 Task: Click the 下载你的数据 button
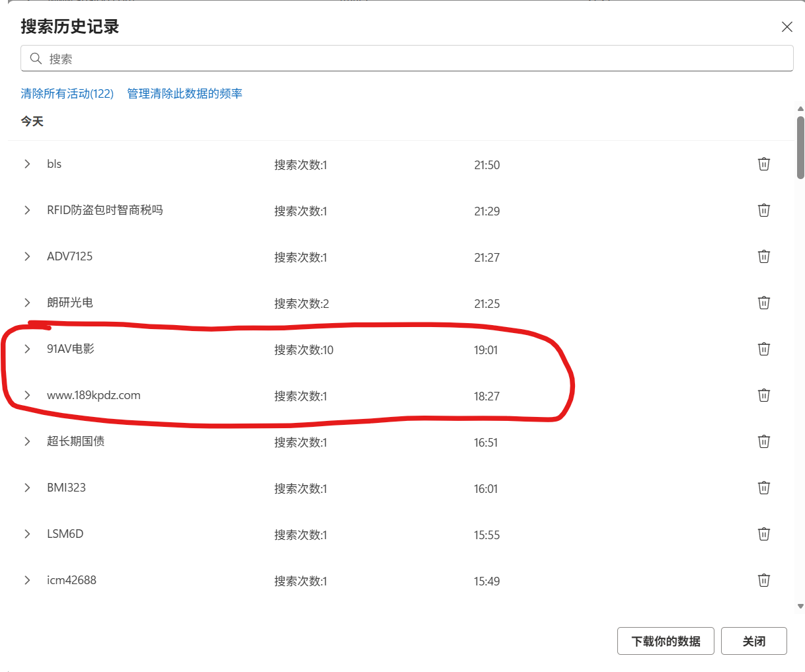[x=666, y=641]
